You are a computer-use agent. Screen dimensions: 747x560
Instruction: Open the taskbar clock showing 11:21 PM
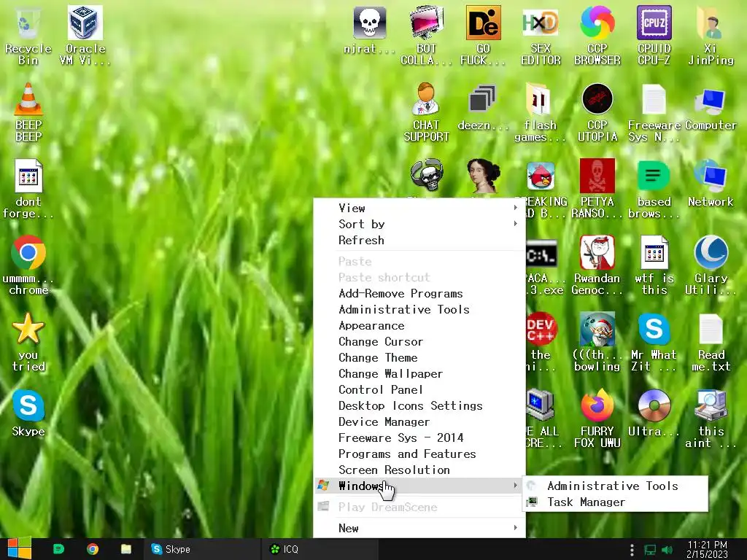tap(708, 549)
